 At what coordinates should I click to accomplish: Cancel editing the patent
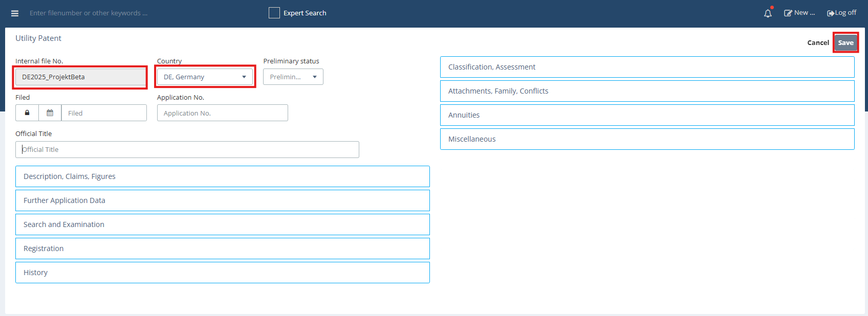point(818,43)
